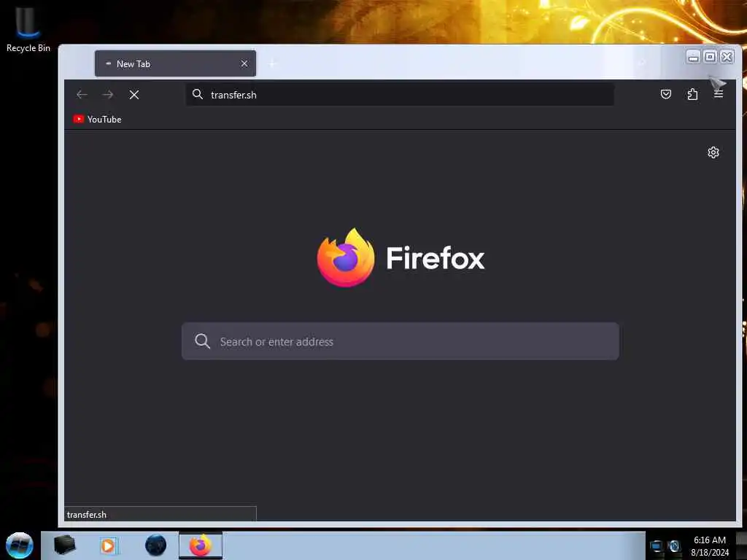Viewport: 747px width, 560px height.
Task: Open the Pocket save icon
Action: click(x=665, y=94)
